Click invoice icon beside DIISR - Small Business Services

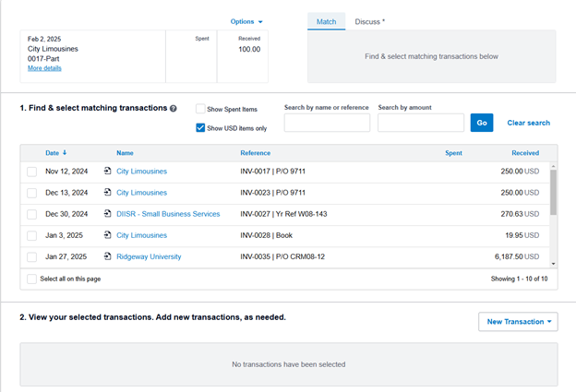point(108,214)
